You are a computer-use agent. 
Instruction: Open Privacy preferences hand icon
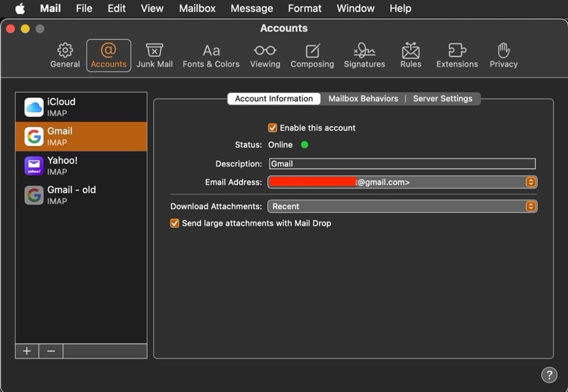[503, 50]
